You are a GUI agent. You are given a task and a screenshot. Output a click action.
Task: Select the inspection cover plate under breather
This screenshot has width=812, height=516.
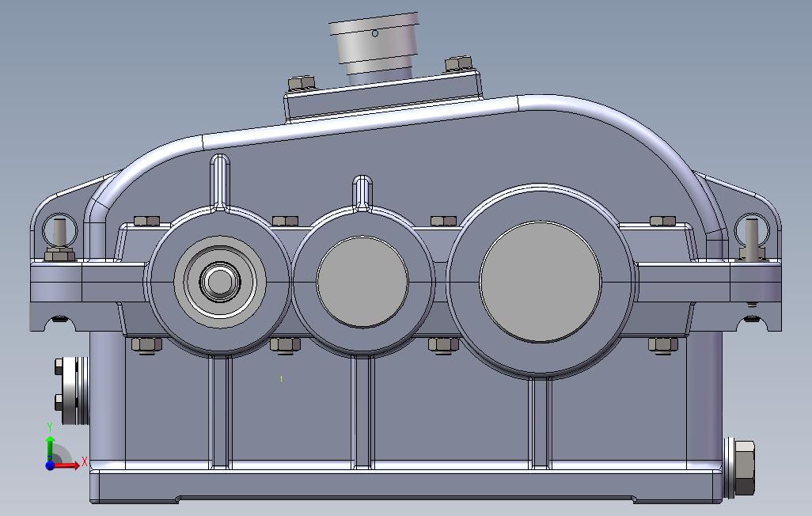click(x=383, y=97)
